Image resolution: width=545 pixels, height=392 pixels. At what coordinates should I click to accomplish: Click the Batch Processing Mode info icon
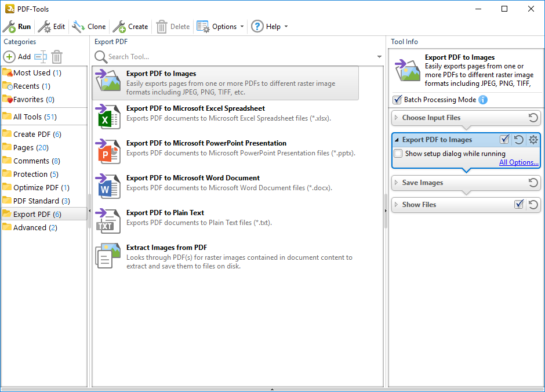483,100
